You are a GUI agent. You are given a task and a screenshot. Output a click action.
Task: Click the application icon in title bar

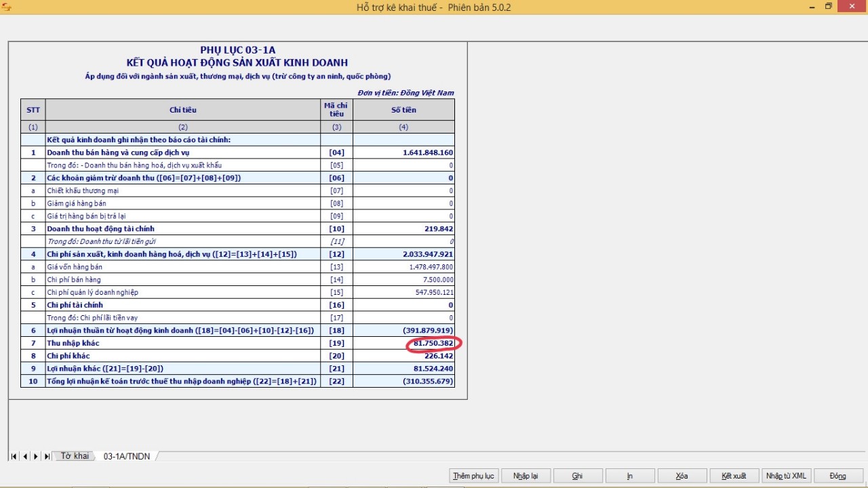tap(7, 7)
